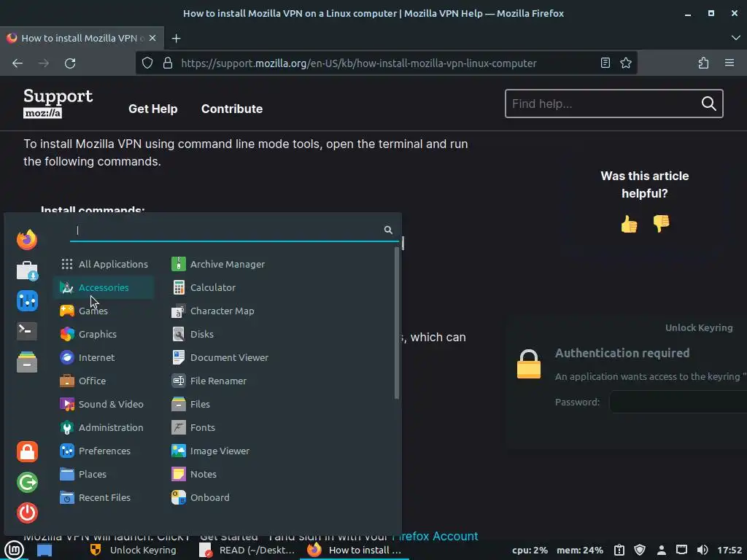Click the shield update manager tray icon
Screen dimensions: 747x560
coord(640,550)
